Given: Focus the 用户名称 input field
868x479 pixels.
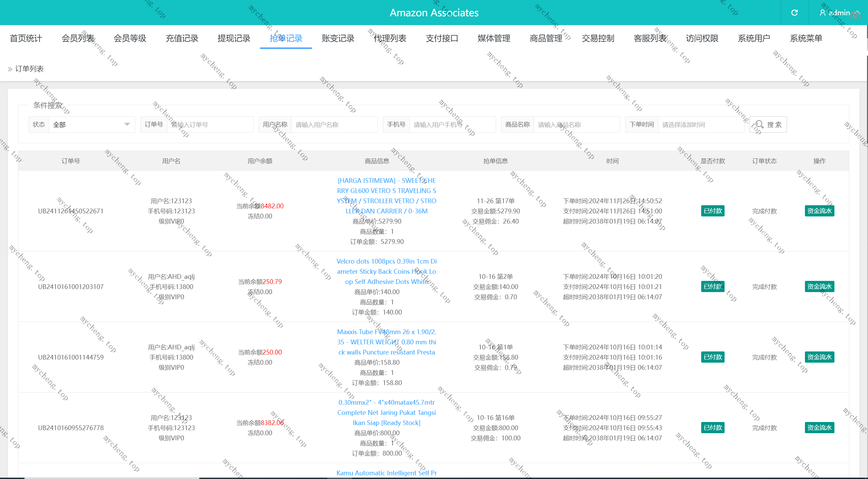Looking at the screenshot, I should point(334,124).
